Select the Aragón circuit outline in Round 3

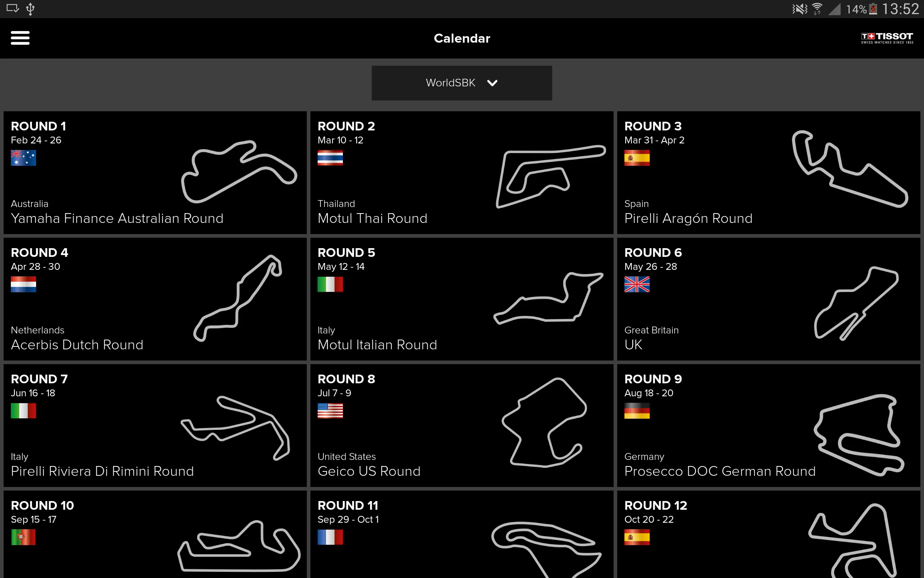pyautogui.click(x=850, y=169)
